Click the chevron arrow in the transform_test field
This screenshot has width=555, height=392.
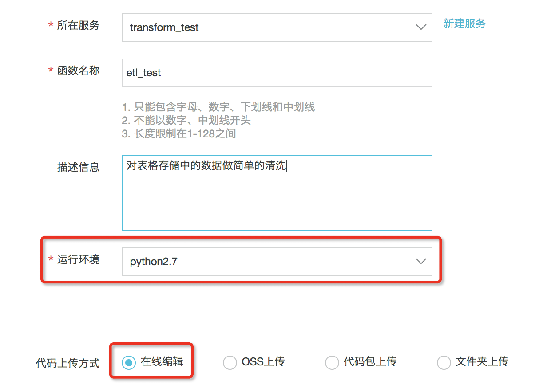[x=420, y=27]
